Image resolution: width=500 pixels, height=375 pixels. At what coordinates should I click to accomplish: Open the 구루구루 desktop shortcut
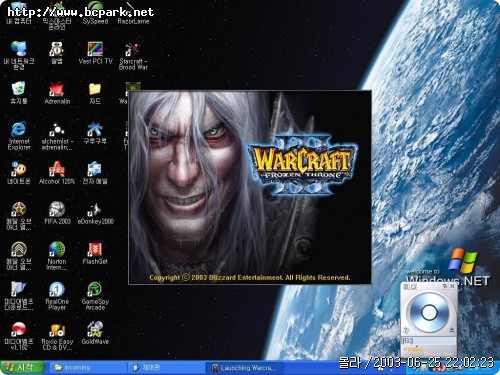(95, 133)
